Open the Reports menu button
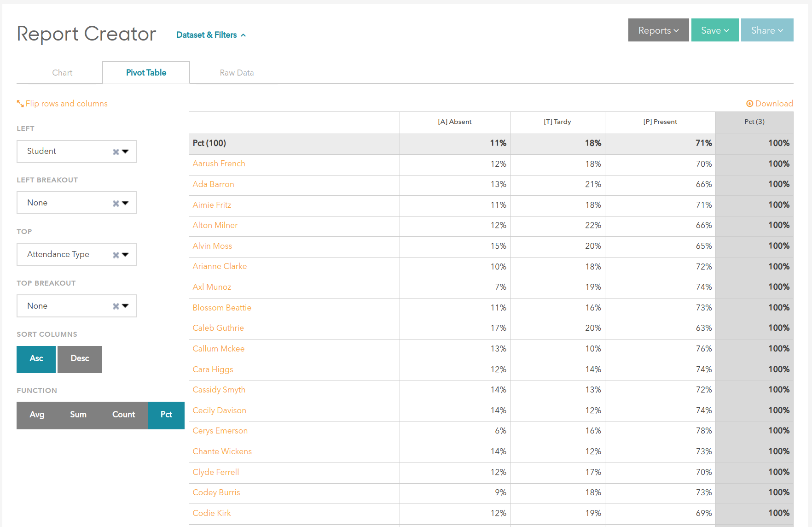812x527 pixels. (x=658, y=30)
